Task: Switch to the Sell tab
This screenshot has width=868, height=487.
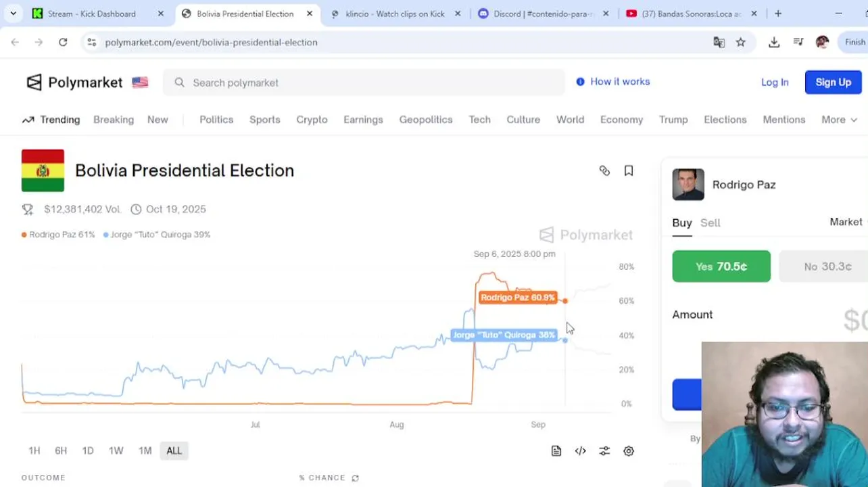Action: [x=710, y=223]
